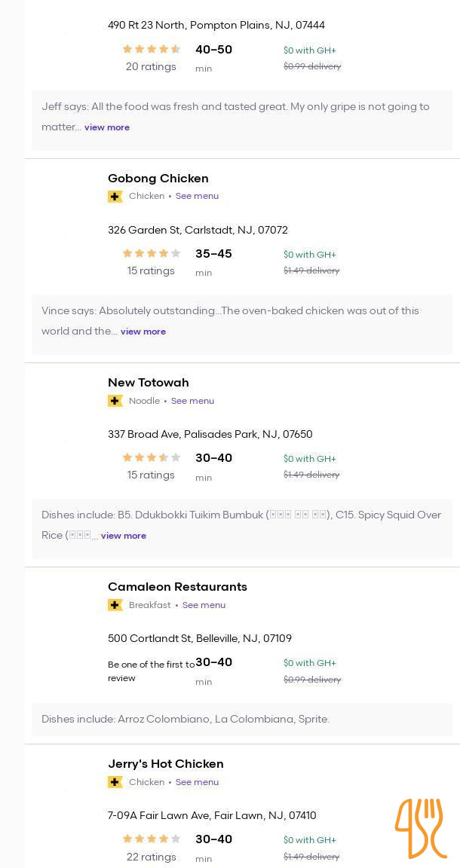Open the Gobong Chicken menu link
This screenshot has height=868, width=460.
point(197,196)
